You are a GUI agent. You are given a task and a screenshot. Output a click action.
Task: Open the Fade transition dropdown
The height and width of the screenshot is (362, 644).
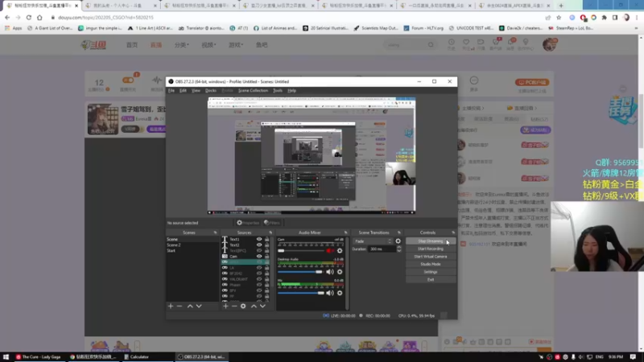click(x=373, y=241)
